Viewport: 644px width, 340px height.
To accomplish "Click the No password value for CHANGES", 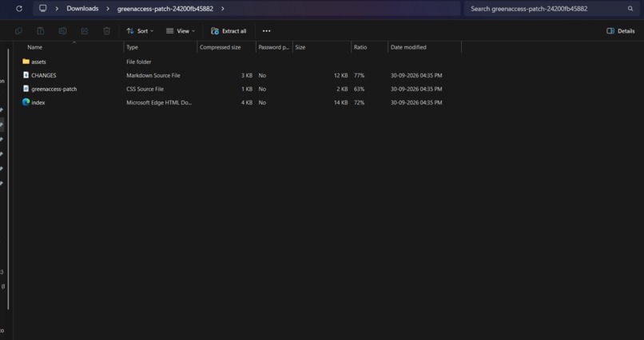I will (x=262, y=76).
